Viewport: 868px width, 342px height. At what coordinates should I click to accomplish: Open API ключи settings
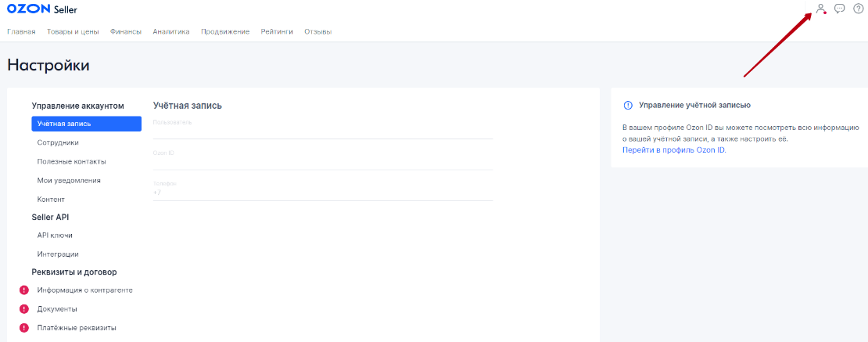tap(55, 235)
